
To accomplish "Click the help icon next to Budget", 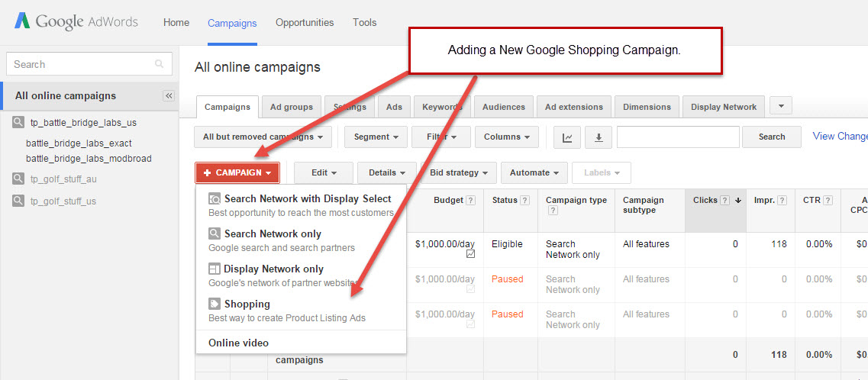I will pyautogui.click(x=470, y=200).
